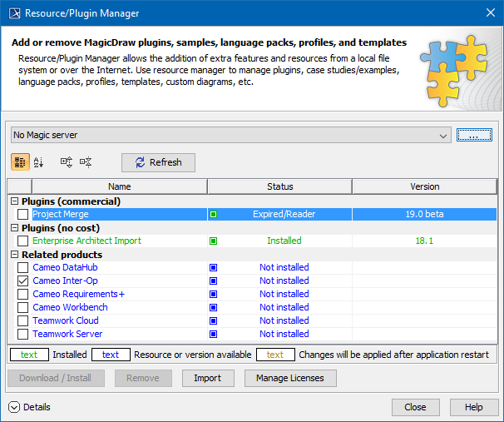Image resolution: width=504 pixels, height=422 pixels.
Task: Click the Remove button
Action: [143, 378]
